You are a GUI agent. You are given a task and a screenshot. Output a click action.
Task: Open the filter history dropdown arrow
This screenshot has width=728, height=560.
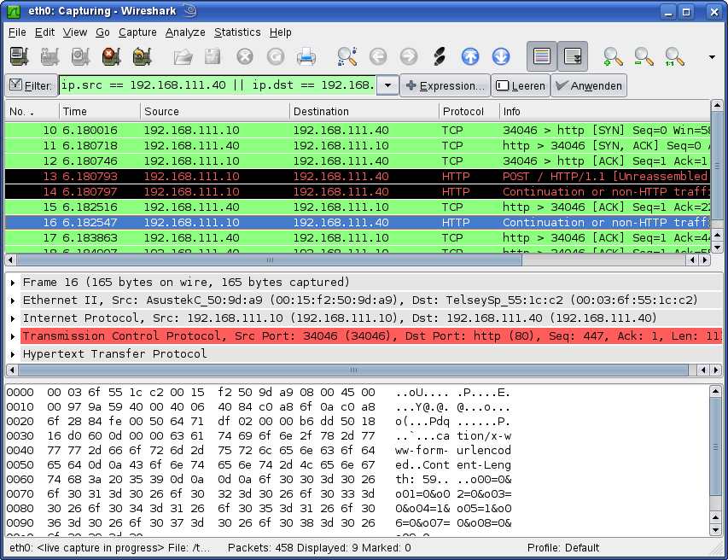[x=387, y=85]
